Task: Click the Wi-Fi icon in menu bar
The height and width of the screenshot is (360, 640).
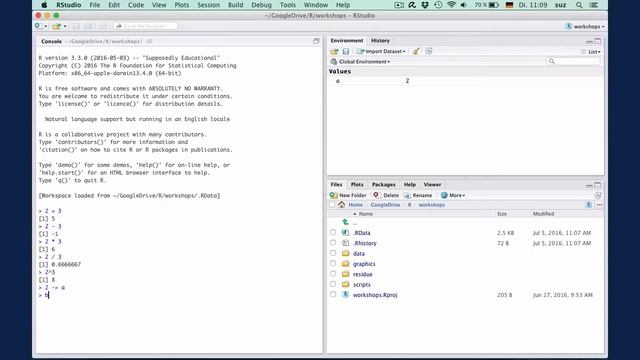Action: coord(451,5)
